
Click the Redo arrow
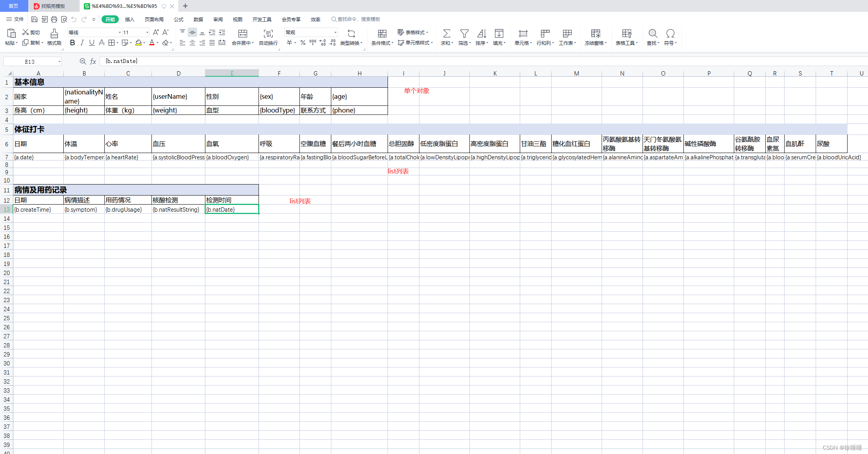point(84,19)
